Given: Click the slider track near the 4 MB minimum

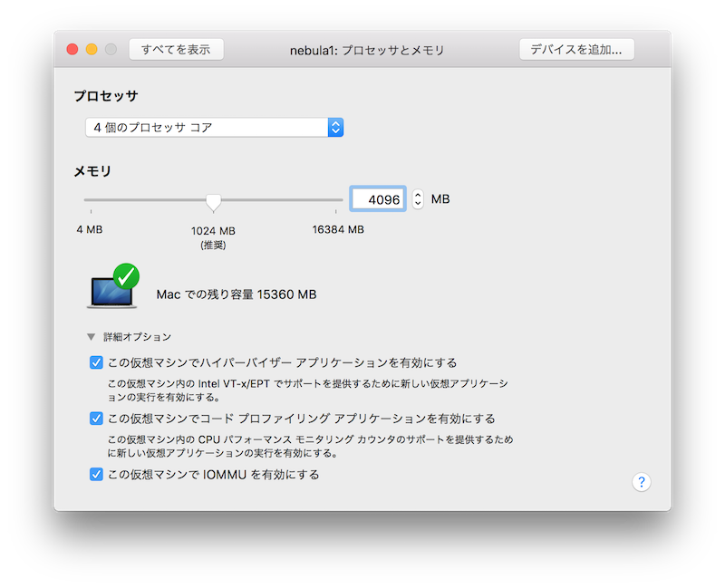Looking at the screenshot, I should point(92,199).
